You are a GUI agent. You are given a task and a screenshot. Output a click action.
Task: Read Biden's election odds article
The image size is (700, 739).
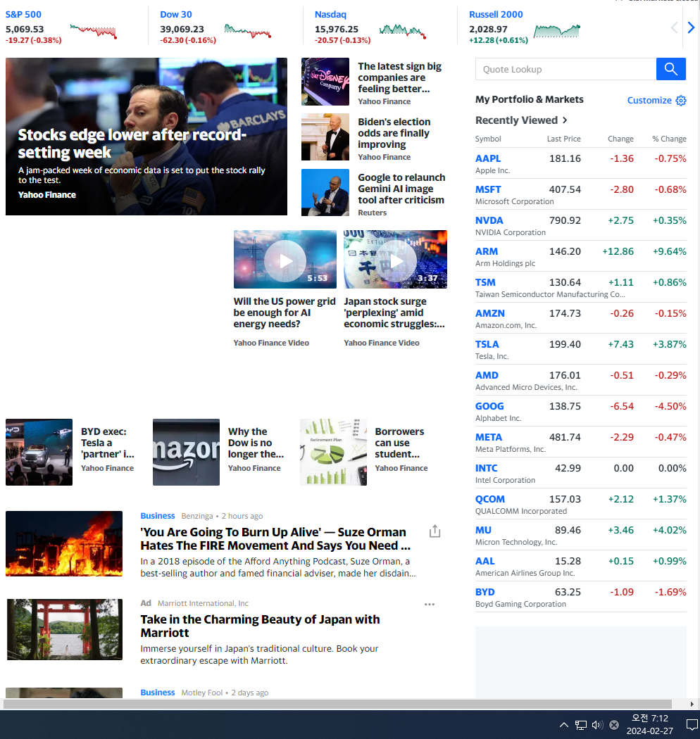tap(394, 133)
